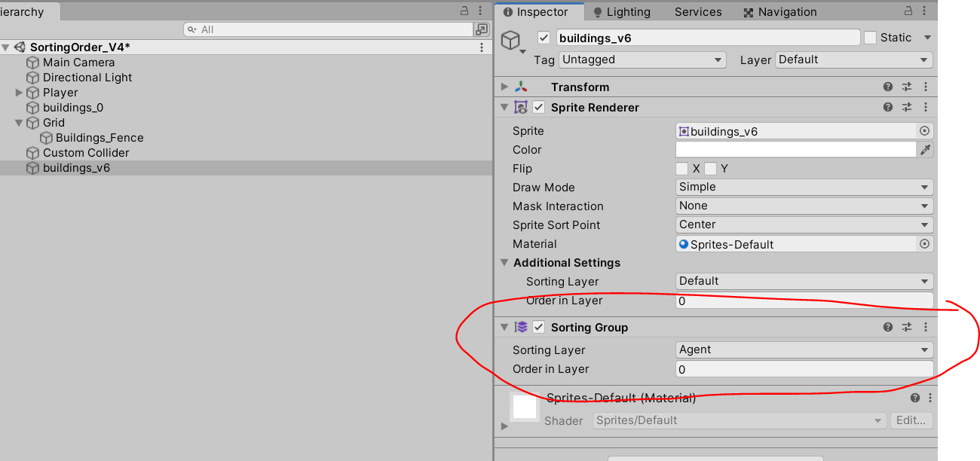The image size is (980, 461).
Task: Expand the Player object in Hierarchy
Action: coord(19,93)
